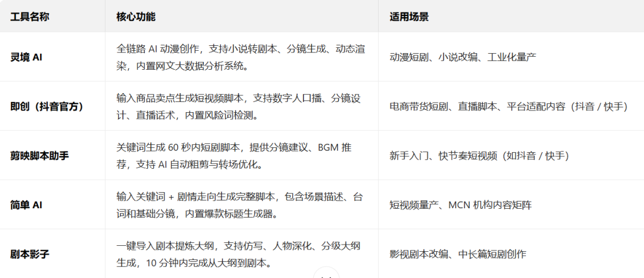The width and height of the screenshot is (644, 278).
Task: Click the 核心功能 column header
Action: [x=241, y=16]
